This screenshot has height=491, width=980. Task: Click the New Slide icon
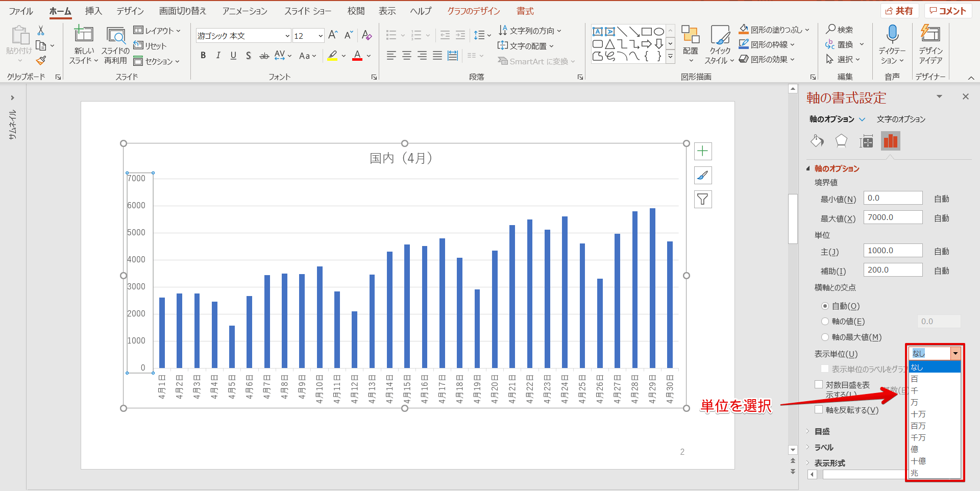pos(84,35)
